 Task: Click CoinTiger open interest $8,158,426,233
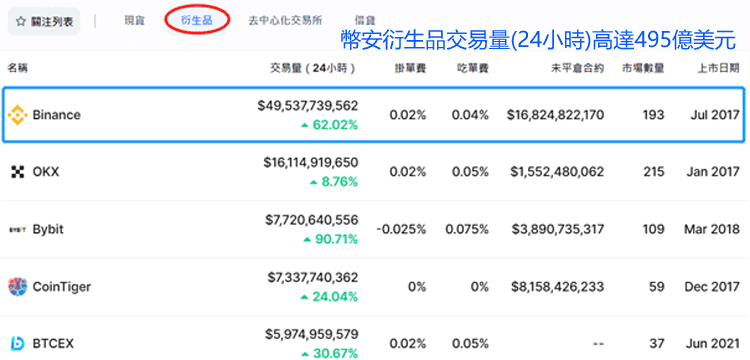tap(558, 287)
